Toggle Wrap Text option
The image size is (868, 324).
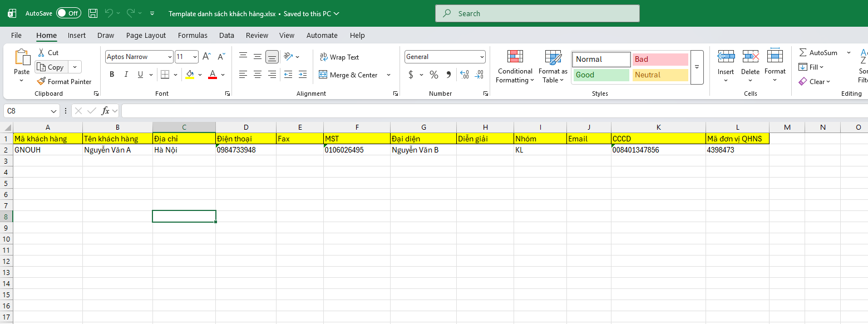pyautogui.click(x=339, y=57)
